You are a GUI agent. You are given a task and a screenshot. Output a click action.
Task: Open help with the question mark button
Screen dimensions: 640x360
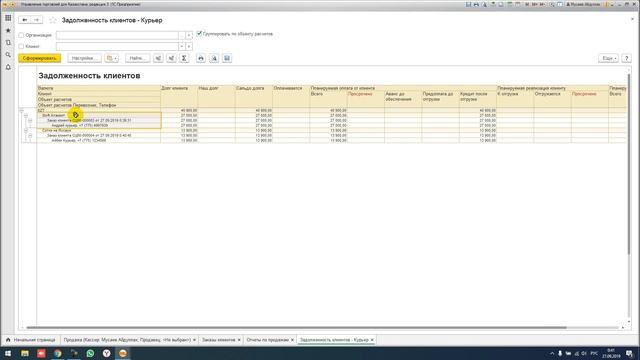coord(627,58)
